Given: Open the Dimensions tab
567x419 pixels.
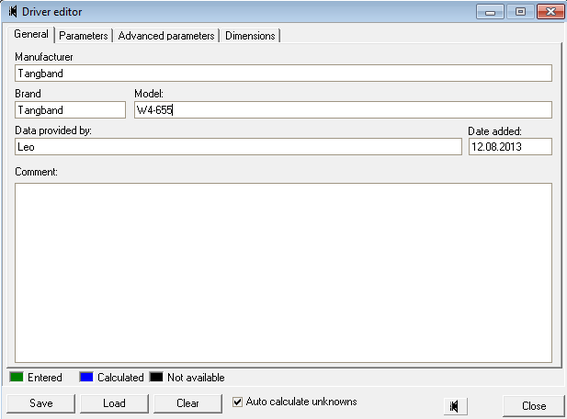Looking at the screenshot, I should coord(250,36).
